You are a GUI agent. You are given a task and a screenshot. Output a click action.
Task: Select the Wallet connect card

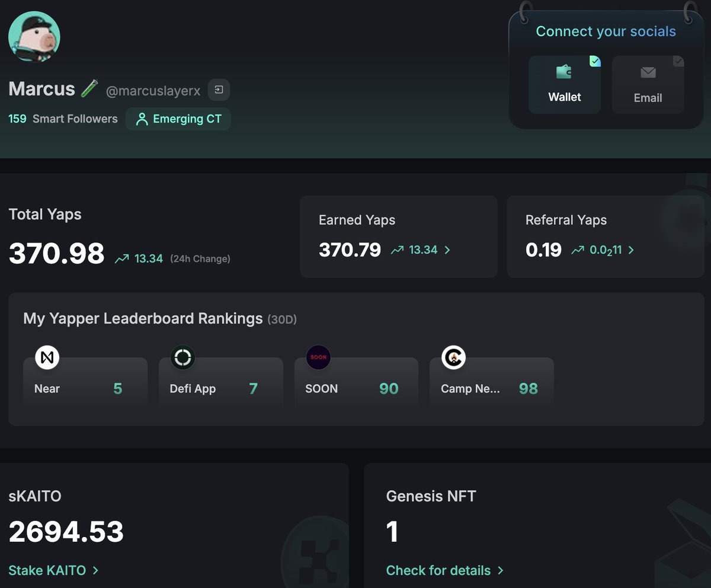565,84
